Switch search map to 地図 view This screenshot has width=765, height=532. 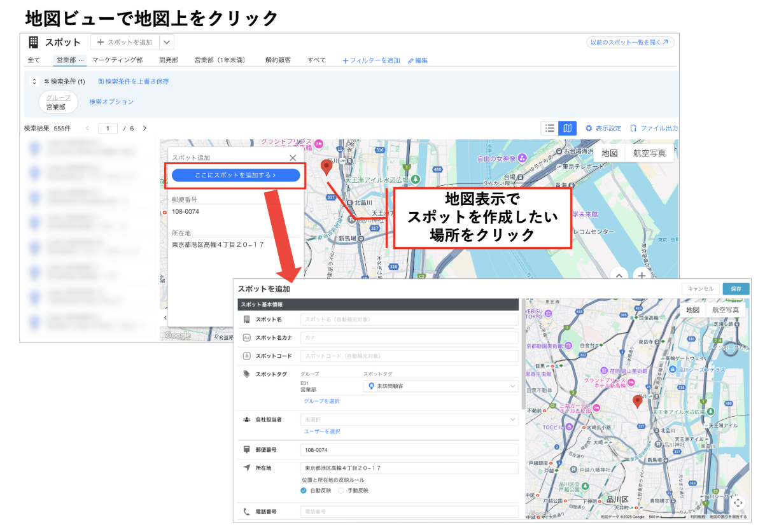click(x=610, y=153)
